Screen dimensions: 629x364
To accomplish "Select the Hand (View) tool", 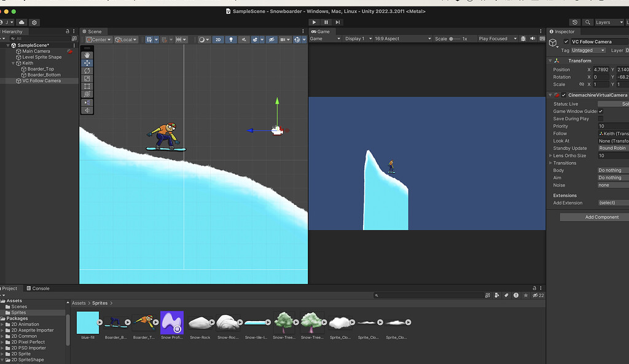I will (87, 55).
